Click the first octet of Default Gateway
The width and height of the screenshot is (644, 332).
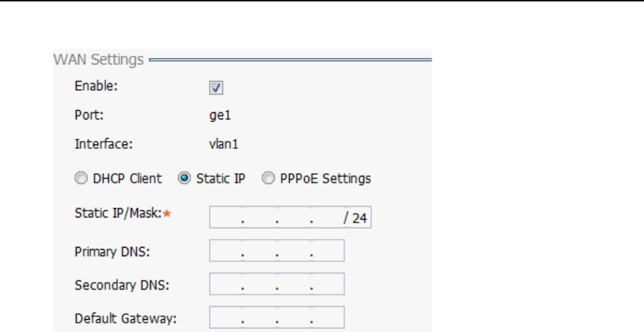coord(226,318)
